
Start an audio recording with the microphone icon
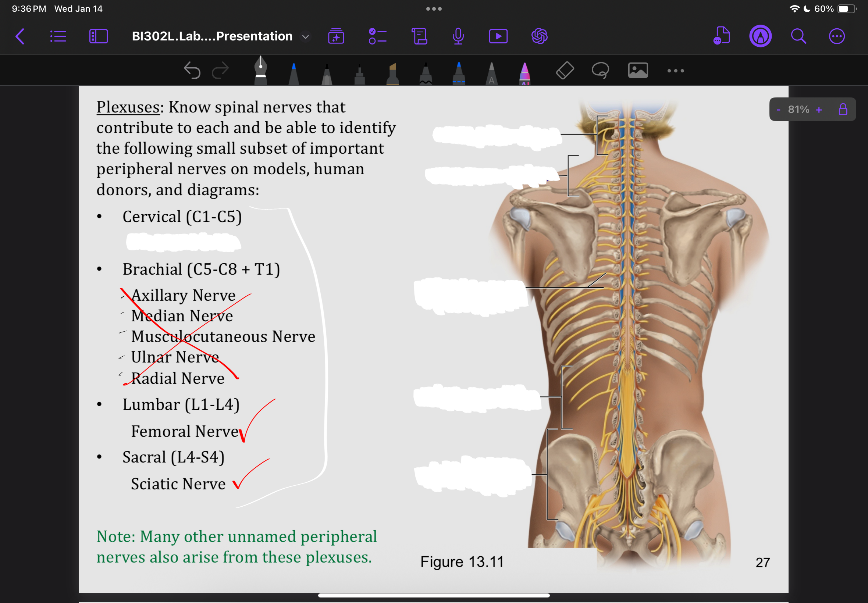tap(458, 36)
